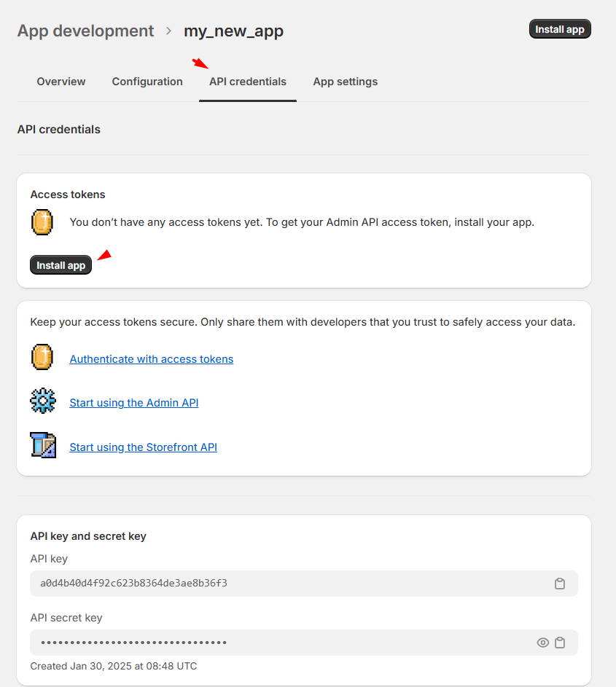This screenshot has width=616, height=687.
Task: Copy the API key with clipboard icon
Action: [560, 584]
